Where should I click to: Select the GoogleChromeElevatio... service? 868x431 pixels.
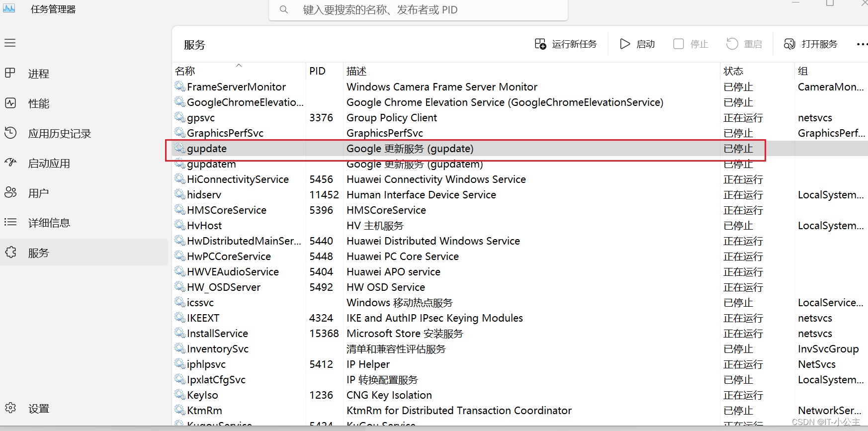pyautogui.click(x=245, y=102)
